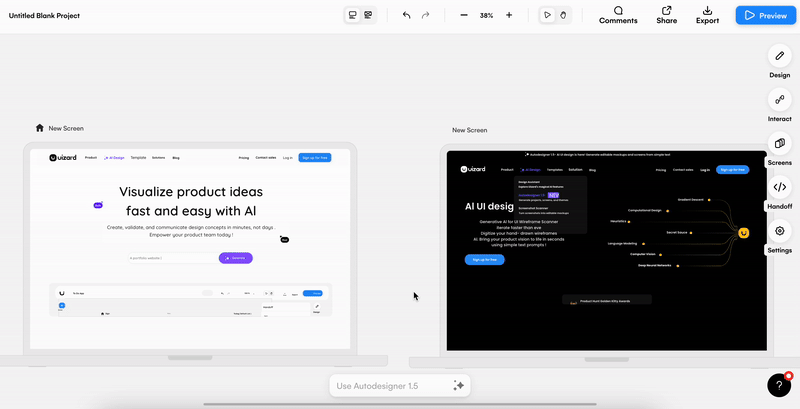Open the Comments panel
Viewport: 800px width, 409px height.
pyautogui.click(x=618, y=15)
